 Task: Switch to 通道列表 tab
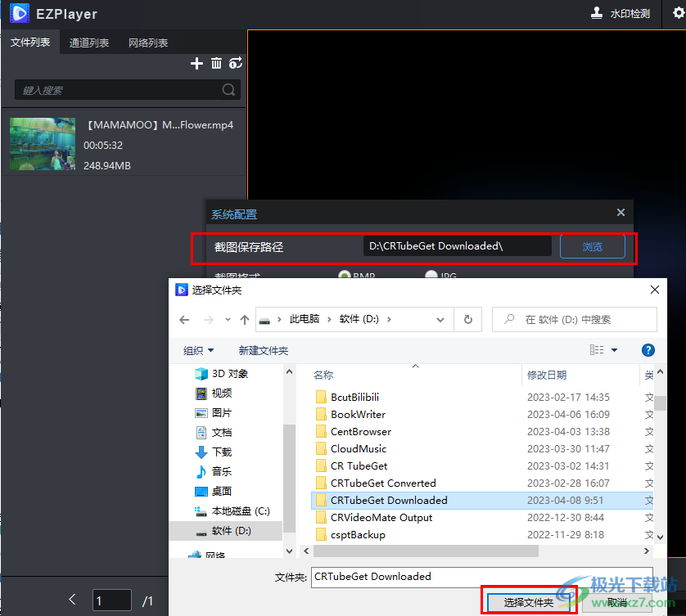pyautogui.click(x=89, y=43)
